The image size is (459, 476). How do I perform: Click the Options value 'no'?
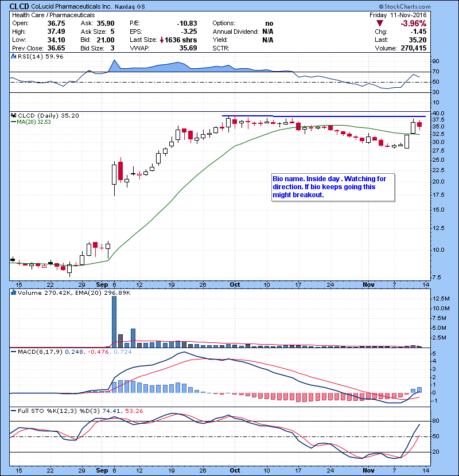click(x=269, y=24)
